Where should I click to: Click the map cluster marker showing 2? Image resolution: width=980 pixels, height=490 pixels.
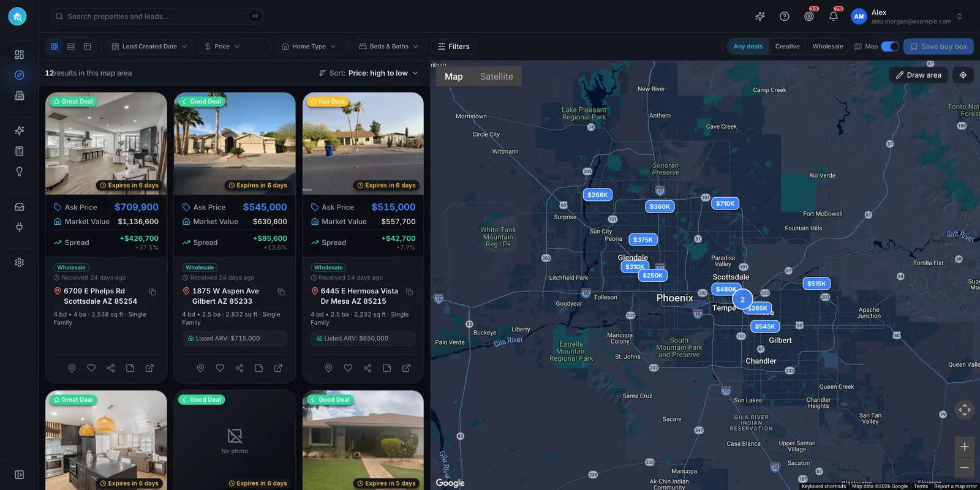[742, 300]
